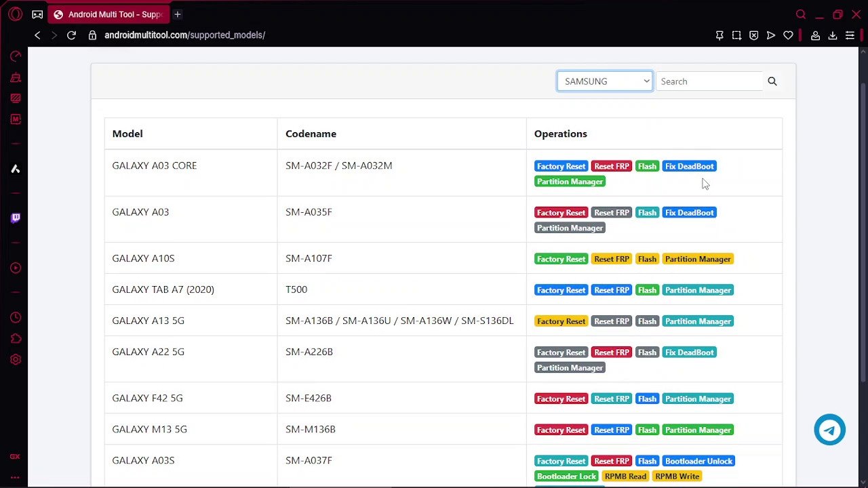This screenshot has height=488, width=868.
Task: Click Factory Reset for GALAXY A13 5G
Action: tap(561, 321)
